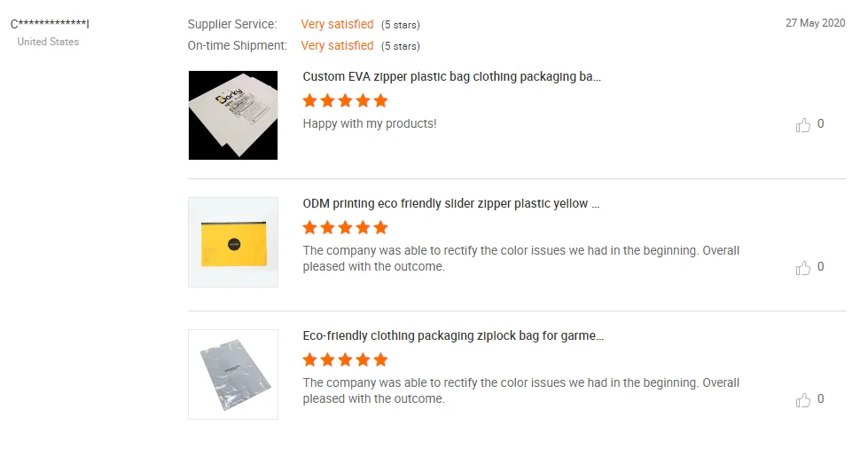This screenshot has height=449, width=868.
Task: Select first star under Custom EVA zipper bag
Action: click(310, 100)
